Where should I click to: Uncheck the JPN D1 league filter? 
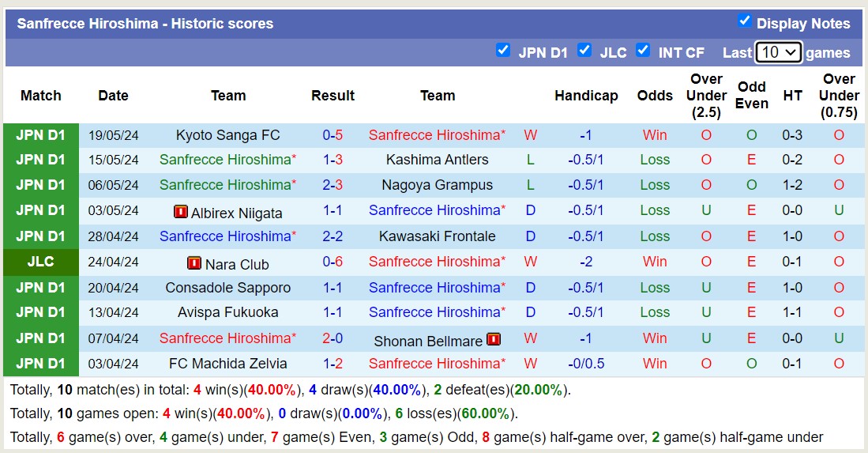click(503, 51)
